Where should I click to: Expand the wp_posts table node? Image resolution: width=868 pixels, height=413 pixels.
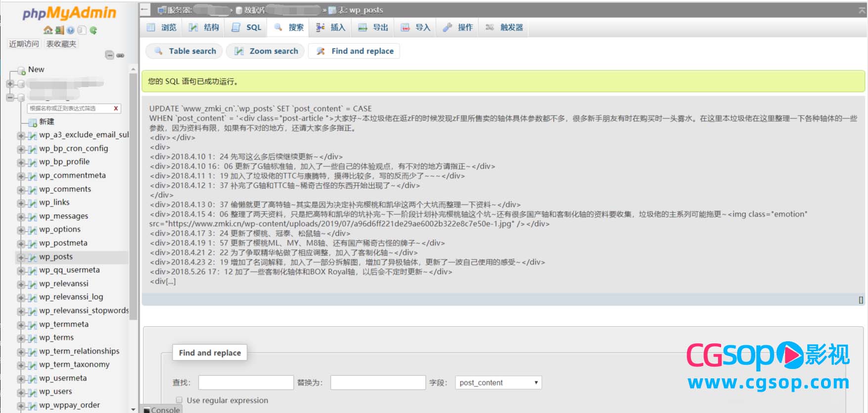(21, 257)
